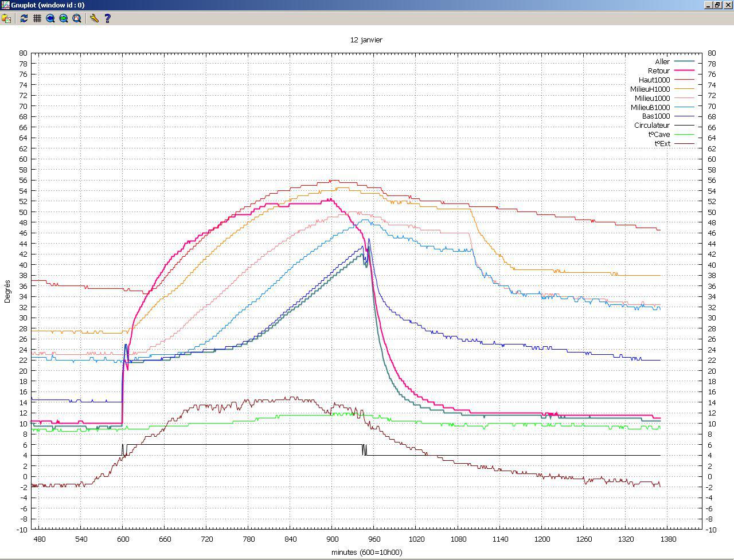
Task: Restore down the Gnuplot window
Action: click(717, 5)
